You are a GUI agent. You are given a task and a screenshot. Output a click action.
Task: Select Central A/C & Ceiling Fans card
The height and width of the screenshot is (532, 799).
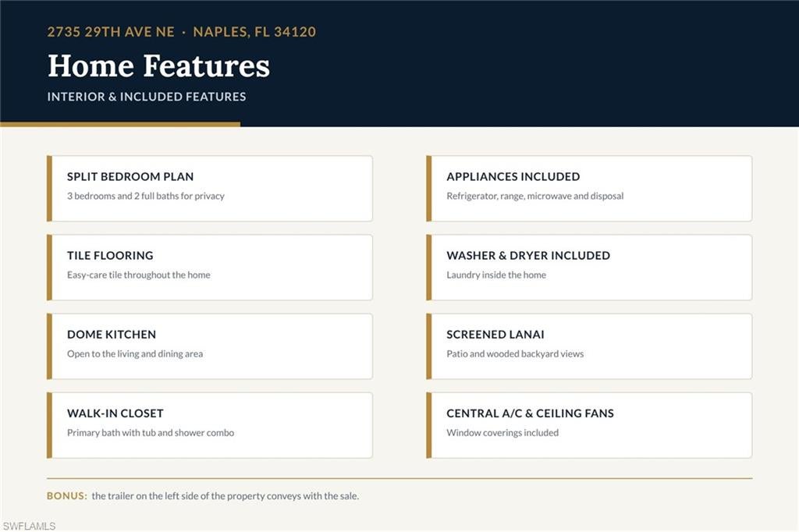(x=589, y=425)
